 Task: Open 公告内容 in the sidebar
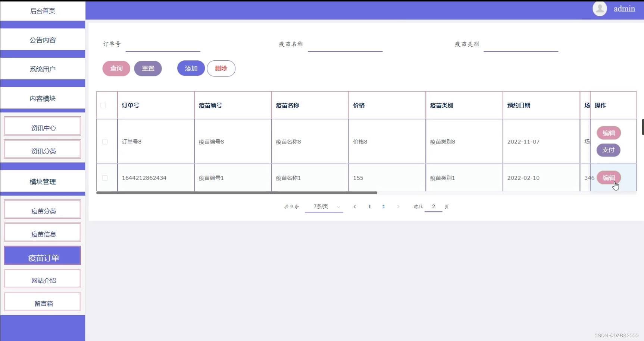click(x=43, y=40)
